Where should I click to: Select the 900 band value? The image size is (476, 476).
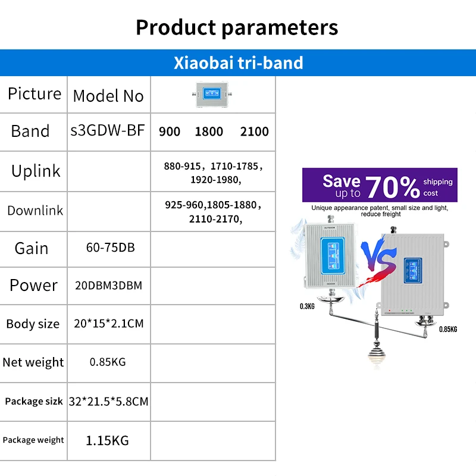pos(170,132)
